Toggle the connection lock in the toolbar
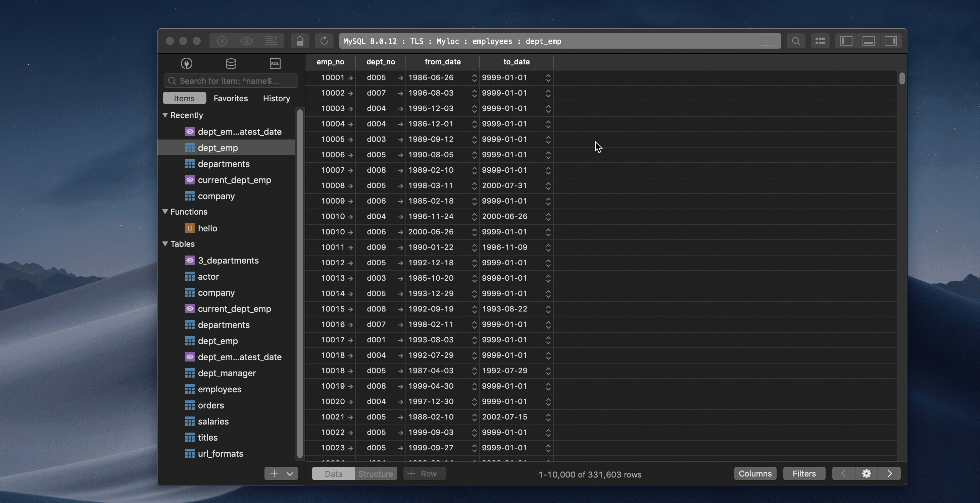The image size is (980, 503). 300,41
